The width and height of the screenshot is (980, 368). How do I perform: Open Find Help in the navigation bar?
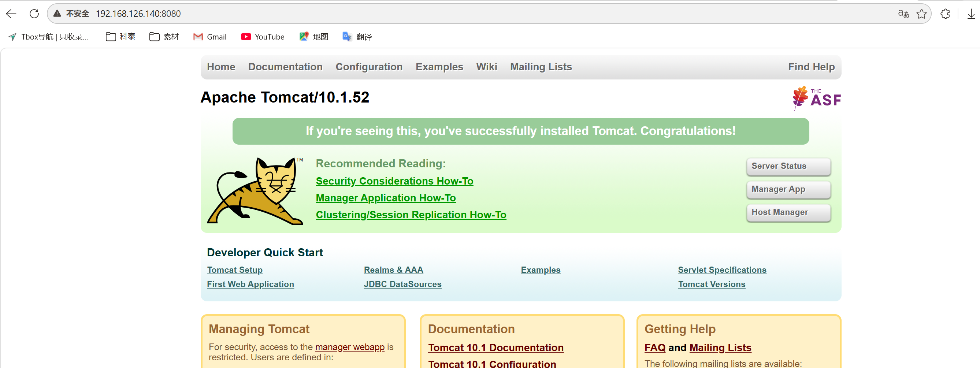click(812, 67)
